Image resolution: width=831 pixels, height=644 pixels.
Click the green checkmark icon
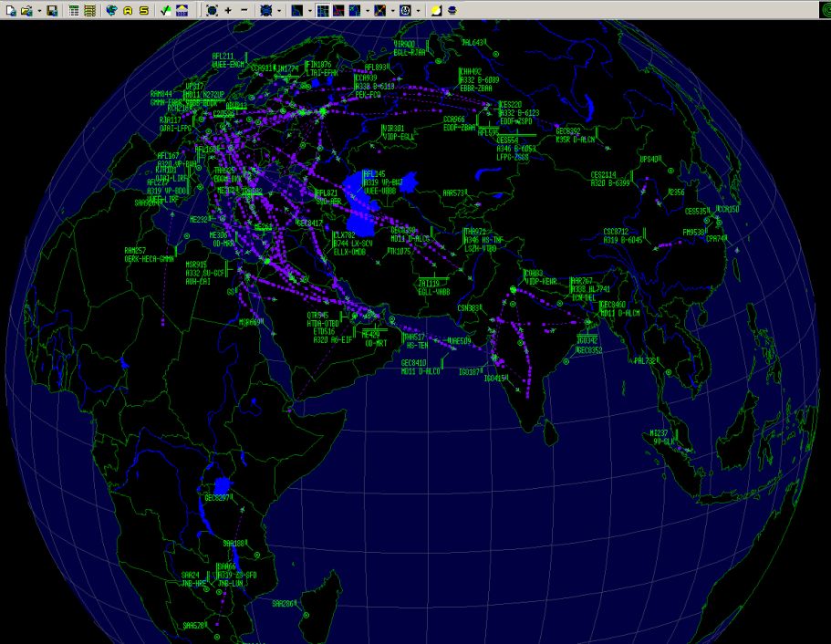click(x=165, y=10)
